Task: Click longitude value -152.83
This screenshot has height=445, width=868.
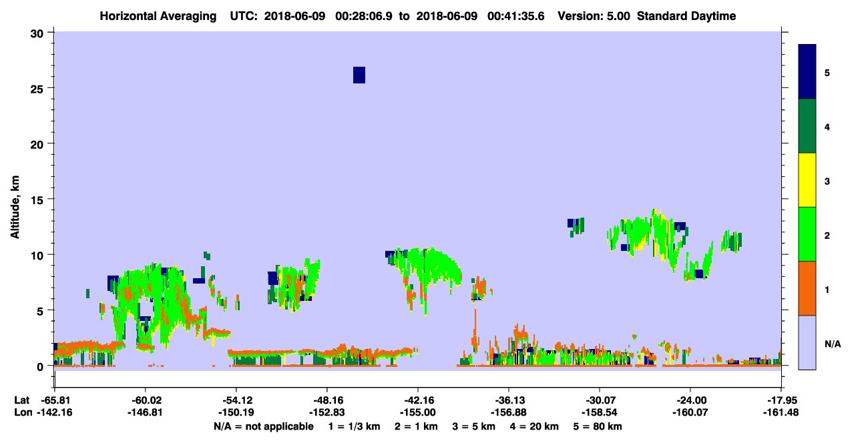Action: pyautogui.click(x=327, y=413)
